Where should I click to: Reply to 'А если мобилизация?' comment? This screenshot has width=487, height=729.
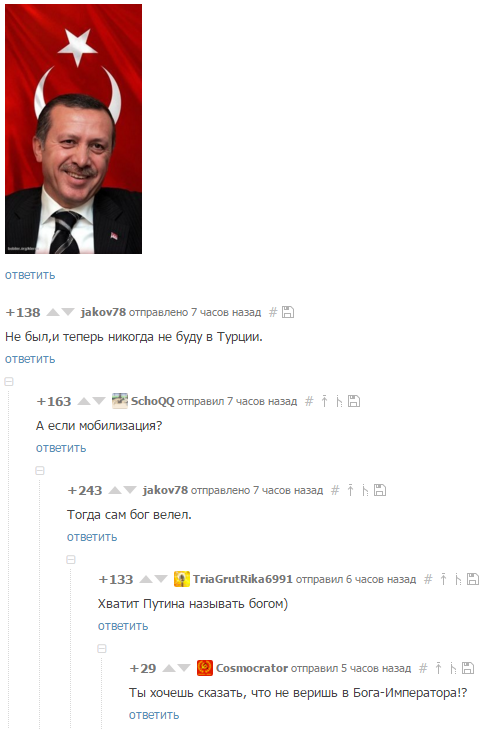(61, 448)
